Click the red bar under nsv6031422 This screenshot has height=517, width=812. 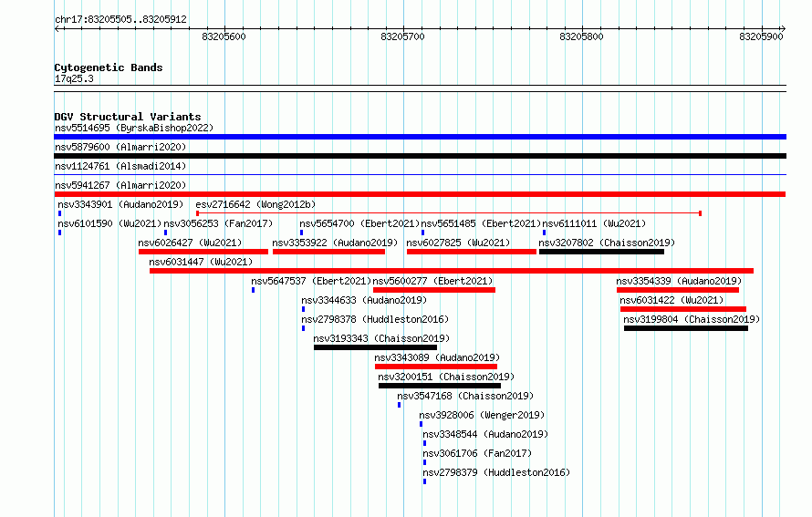click(683, 309)
